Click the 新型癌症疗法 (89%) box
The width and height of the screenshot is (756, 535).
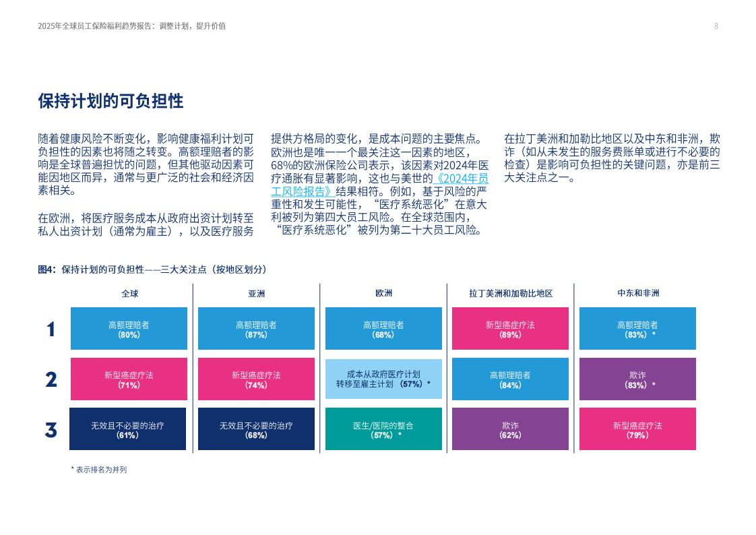point(510,328)
